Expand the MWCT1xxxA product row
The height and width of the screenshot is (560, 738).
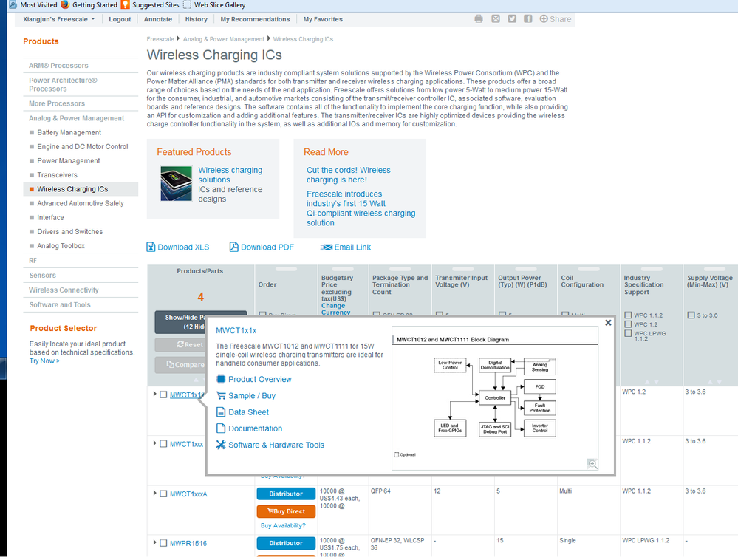click(x=154, y=494)
